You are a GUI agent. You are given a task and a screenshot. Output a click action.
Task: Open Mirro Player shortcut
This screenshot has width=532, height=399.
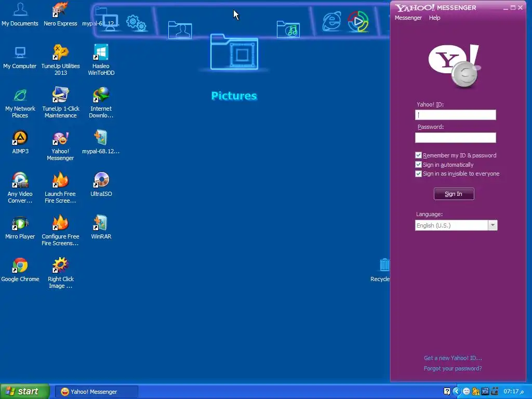click(x=20, y=228)
